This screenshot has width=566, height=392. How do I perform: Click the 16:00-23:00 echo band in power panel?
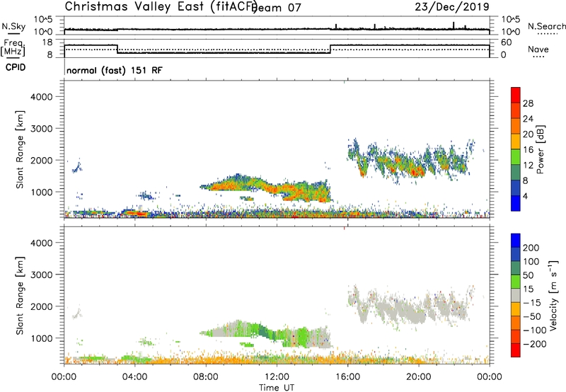[x=410, y=161]
